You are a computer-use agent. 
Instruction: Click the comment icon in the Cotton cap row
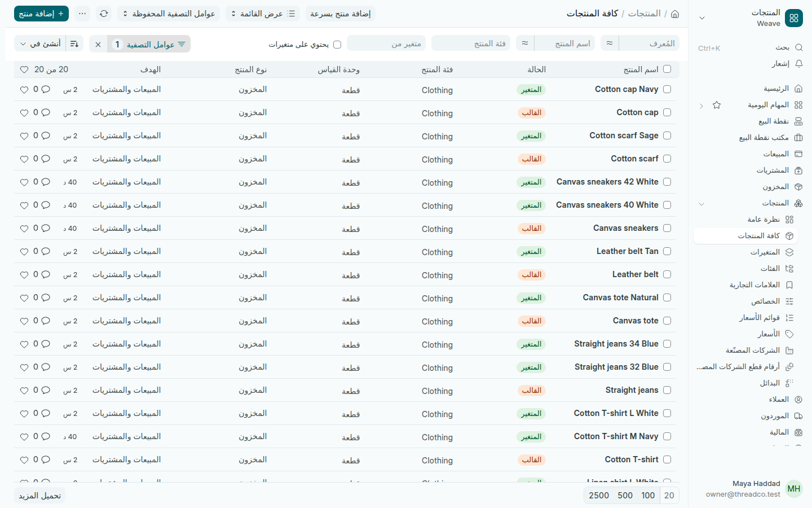pos(46,113)
